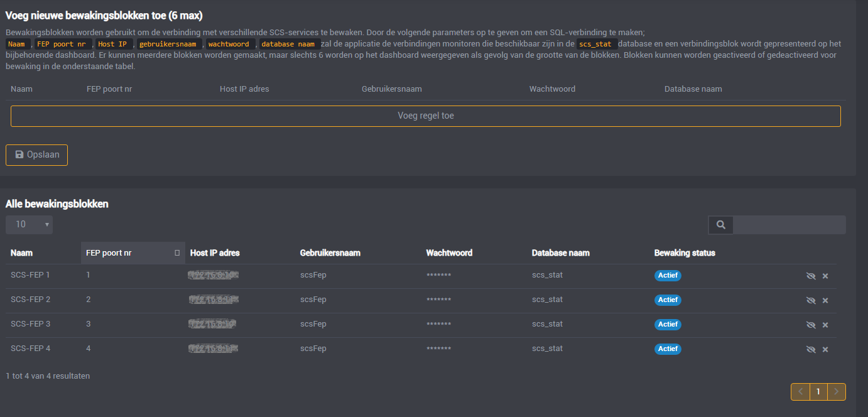Focus the table search input field

789,225
